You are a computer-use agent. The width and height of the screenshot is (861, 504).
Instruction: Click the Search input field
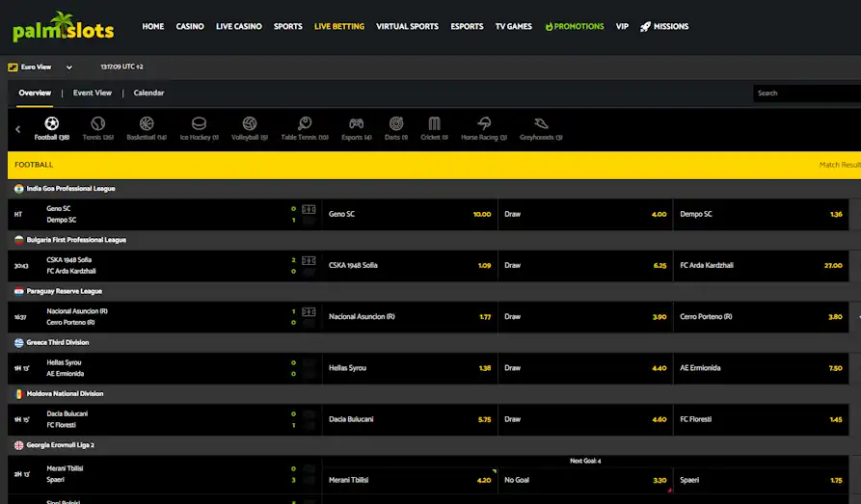(805, 93)
